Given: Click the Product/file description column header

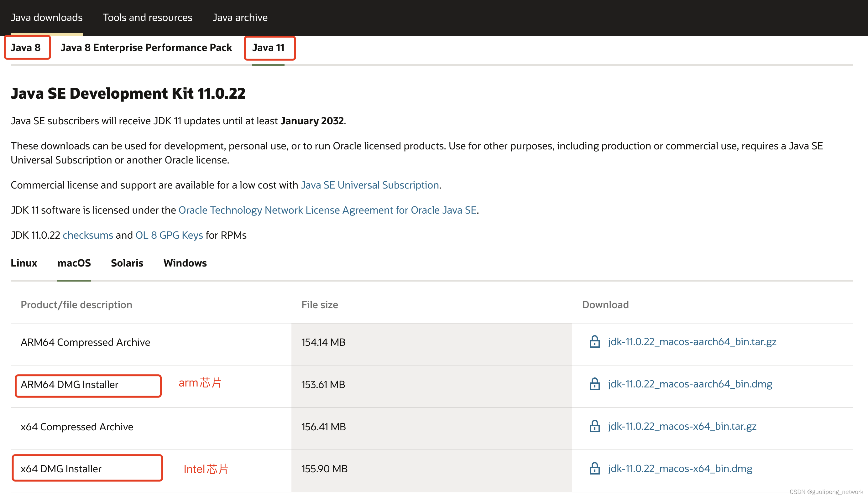Looking at the screenshot, I should [77, 304].
